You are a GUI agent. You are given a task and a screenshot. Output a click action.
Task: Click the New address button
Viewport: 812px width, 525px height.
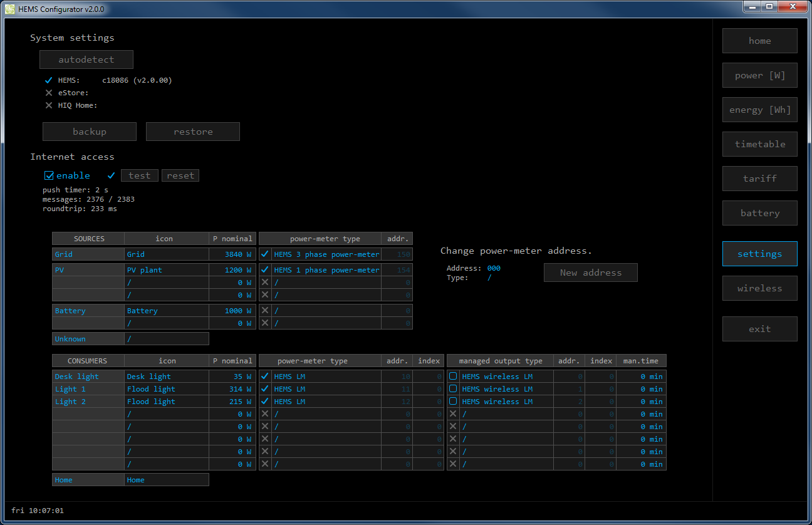point(590,273)
